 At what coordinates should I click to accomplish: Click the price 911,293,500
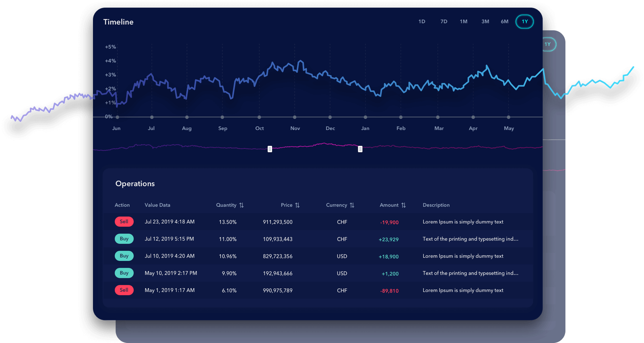coord(278,222)
